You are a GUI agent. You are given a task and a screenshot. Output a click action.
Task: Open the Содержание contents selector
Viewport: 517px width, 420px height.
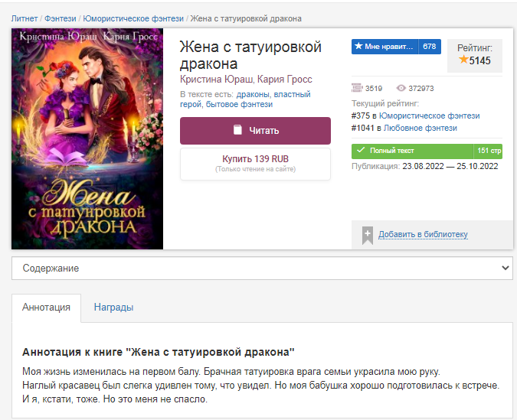point(262,268)
